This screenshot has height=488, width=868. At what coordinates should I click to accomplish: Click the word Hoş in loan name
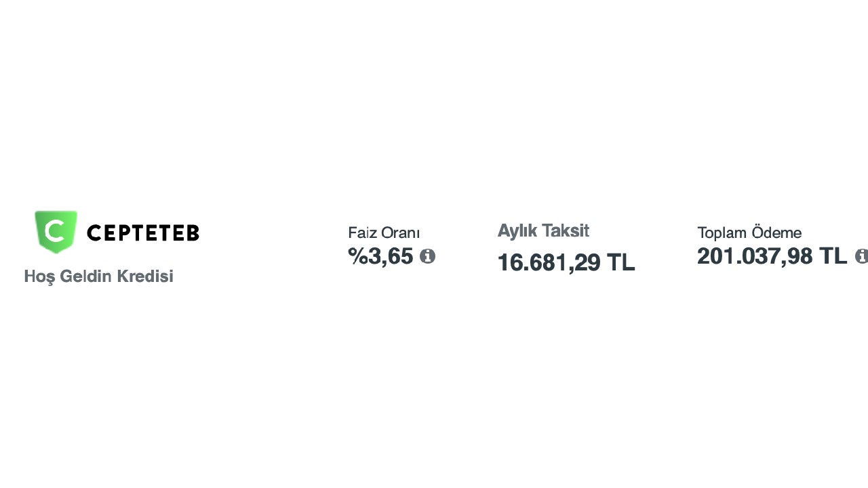pos(39,277)
